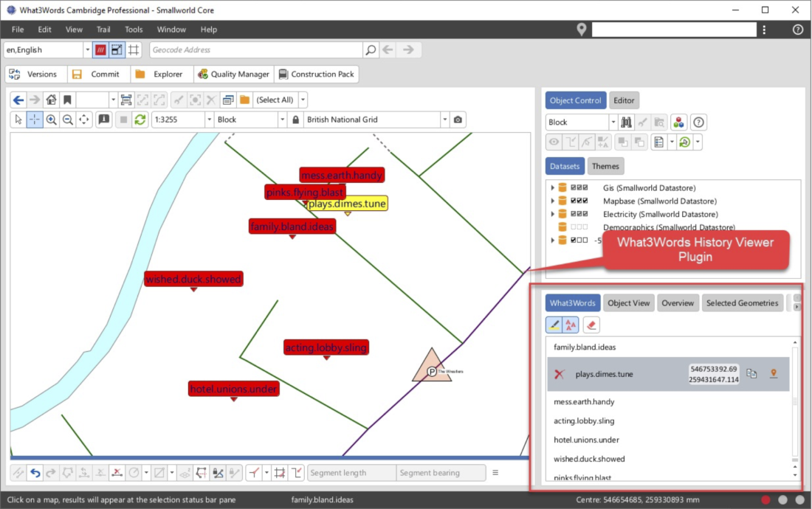This screenshot has height=509, width=812.
Task: Remove plays.dimes.tune with the red X
Action: click(560, 374)
